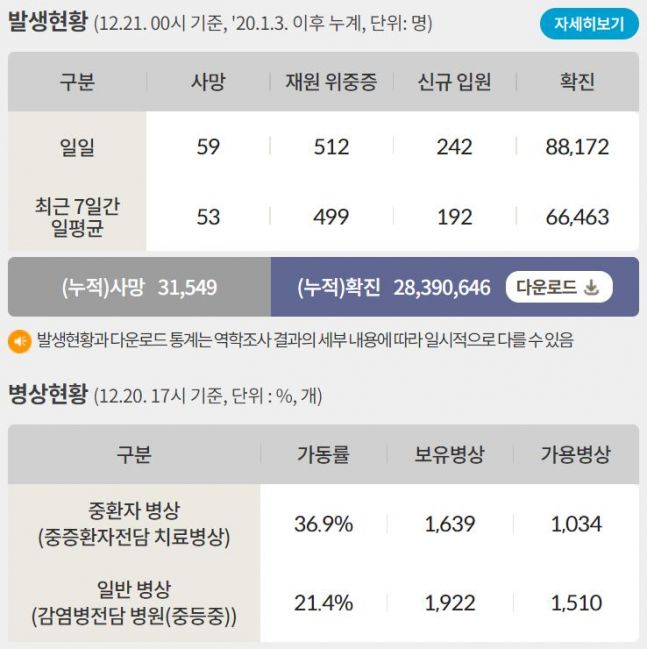
Task: Select the 사망 column header
Action: point(208,82)
